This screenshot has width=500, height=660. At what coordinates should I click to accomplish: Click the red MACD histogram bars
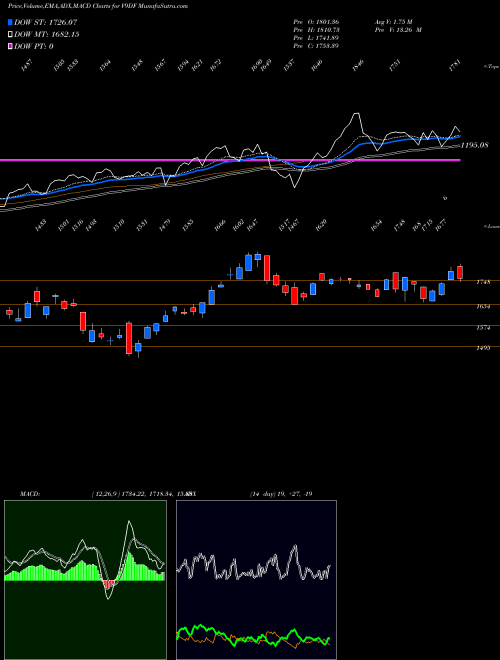pyautogui.click(x=108, y=584)
